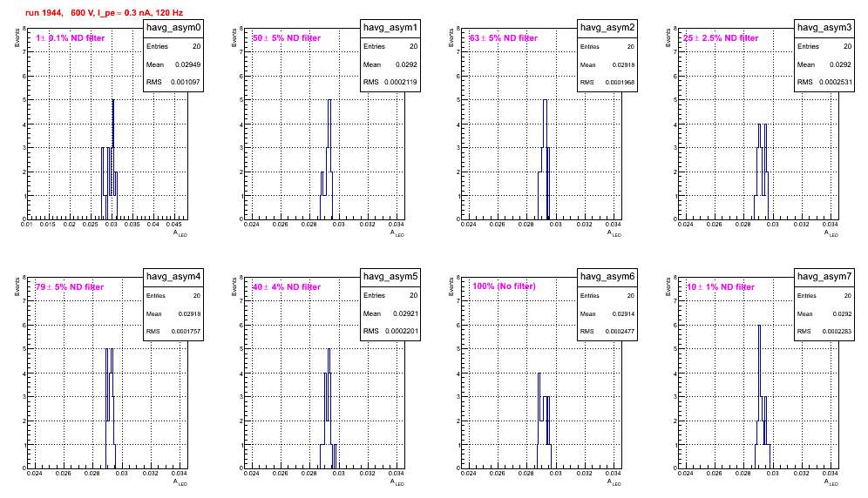Select the RMS value 0.0002283
This screenshot has height=498, width=868.
(837, 332)
